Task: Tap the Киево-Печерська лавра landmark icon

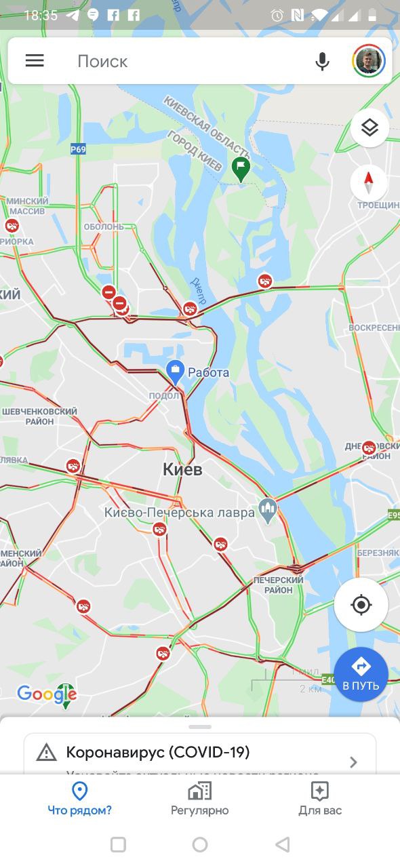Action: point(268,510)
